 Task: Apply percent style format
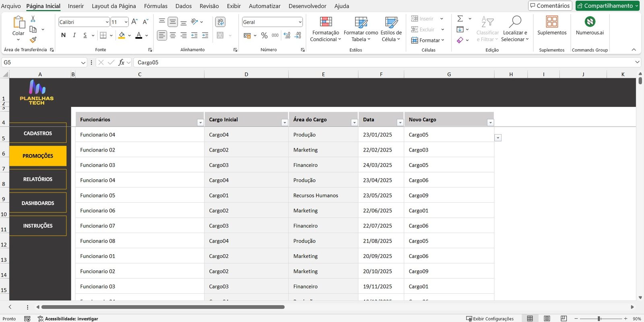[x=264, y=35]
